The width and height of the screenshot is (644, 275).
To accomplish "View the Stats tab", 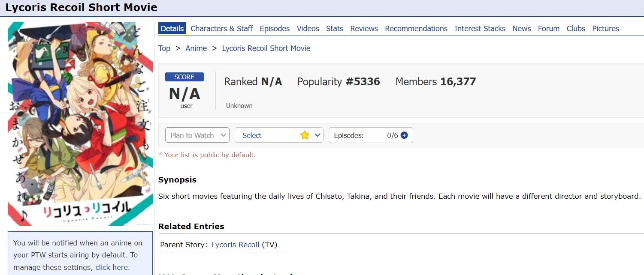I will [x=334, y=29].
